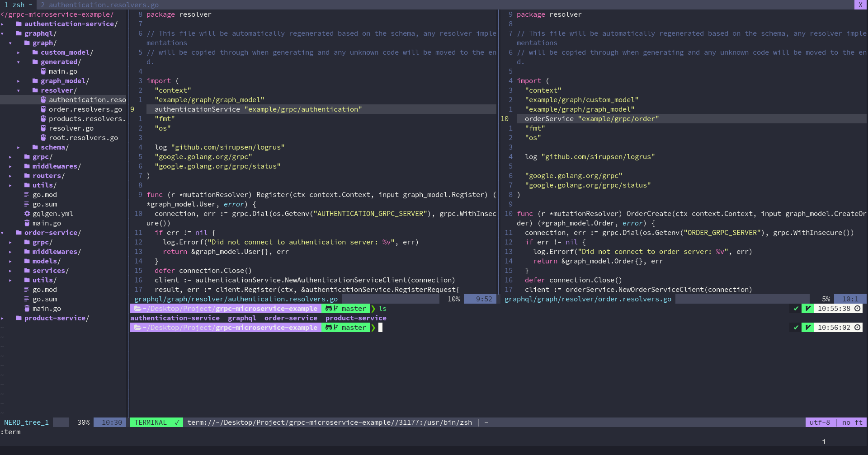Click the checkmark in the TERMINAL status segment
The width and height of the screenshot is (868, 455).
click(x=177, y=422)
